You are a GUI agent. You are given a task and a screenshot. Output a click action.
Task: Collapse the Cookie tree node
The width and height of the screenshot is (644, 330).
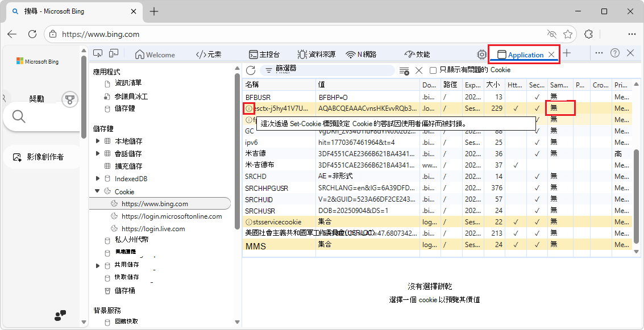[97, 191]
